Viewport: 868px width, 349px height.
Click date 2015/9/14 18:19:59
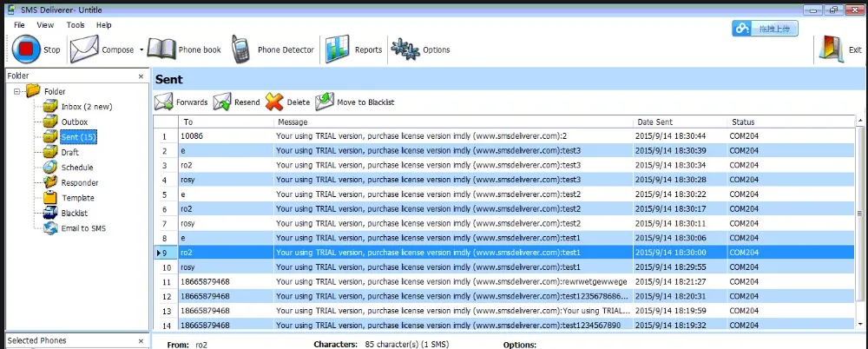670,311
